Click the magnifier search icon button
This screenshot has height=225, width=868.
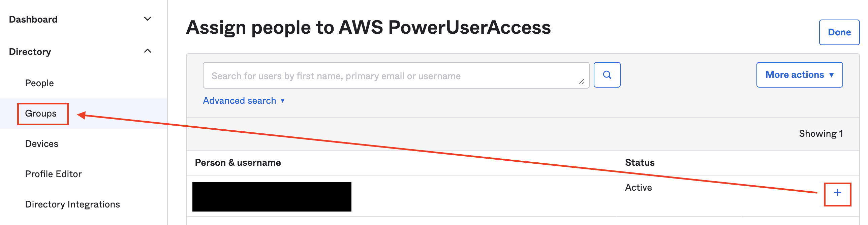coord(607,75)
